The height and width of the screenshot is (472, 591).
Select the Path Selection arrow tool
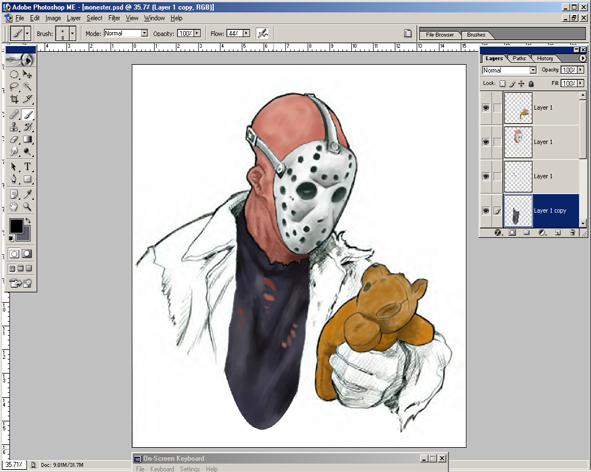(x=14, y=167)
